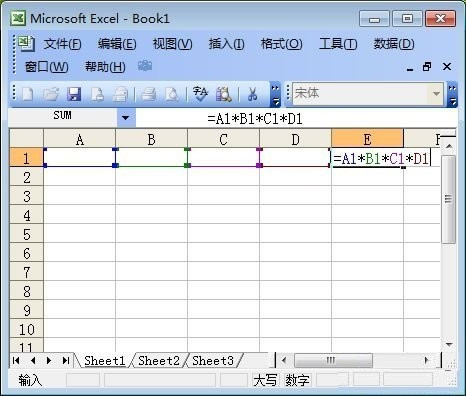Go to next sheet tab arrow
Viewport: 466px width, 396px height.
[49, 360]
